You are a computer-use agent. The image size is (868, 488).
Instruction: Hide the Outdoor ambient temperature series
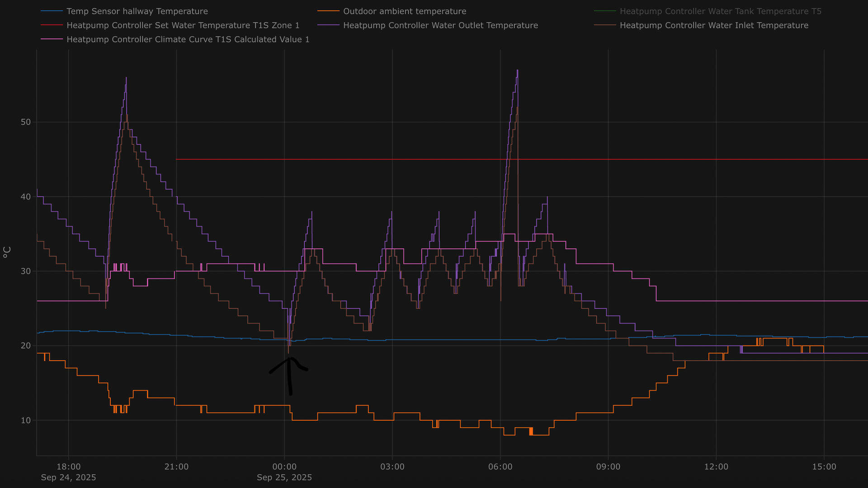click(x=404, y=11)
